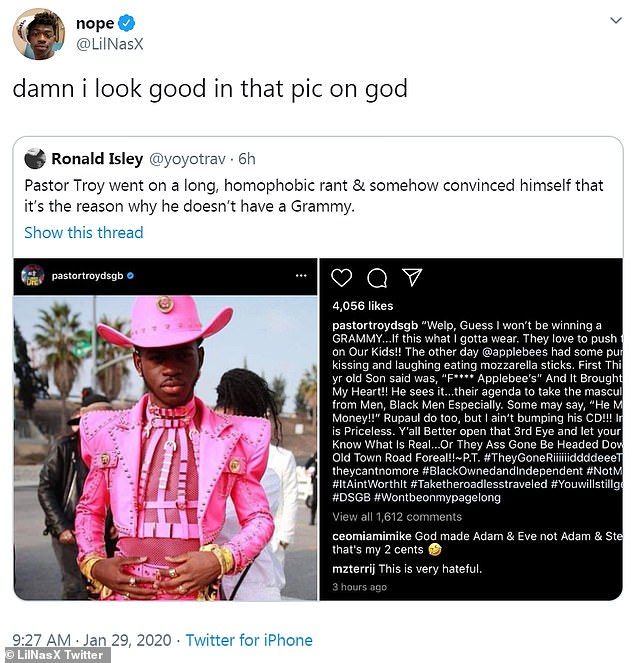The width and height of the screenshot is (634, 663).
Task: Open Ronald Isley's profile name
Action: pos(97,158)
